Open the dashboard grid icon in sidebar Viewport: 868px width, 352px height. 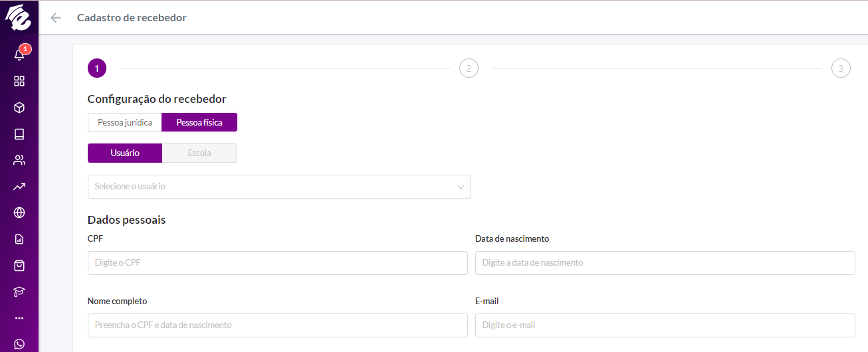[19, 81]
